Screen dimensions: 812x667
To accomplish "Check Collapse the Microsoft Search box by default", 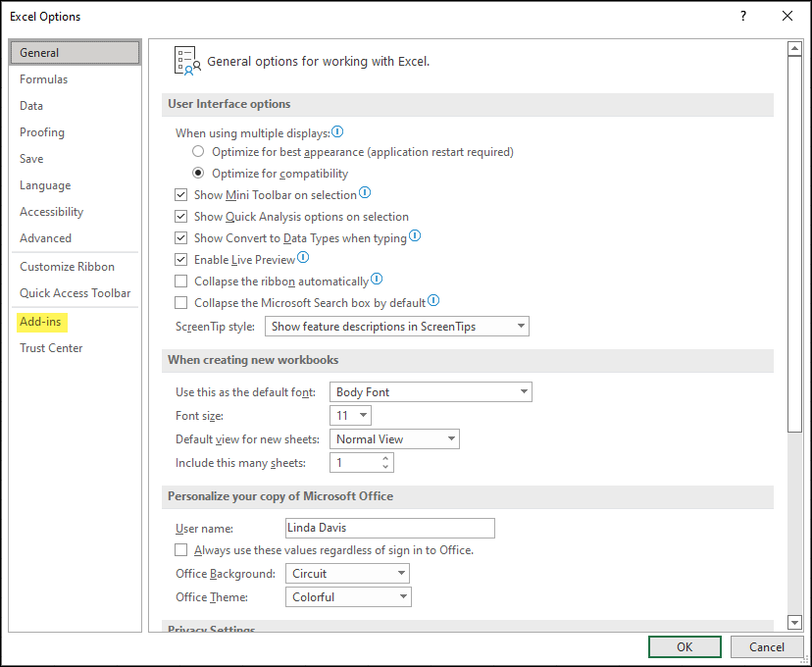I will tap(180, 302).
